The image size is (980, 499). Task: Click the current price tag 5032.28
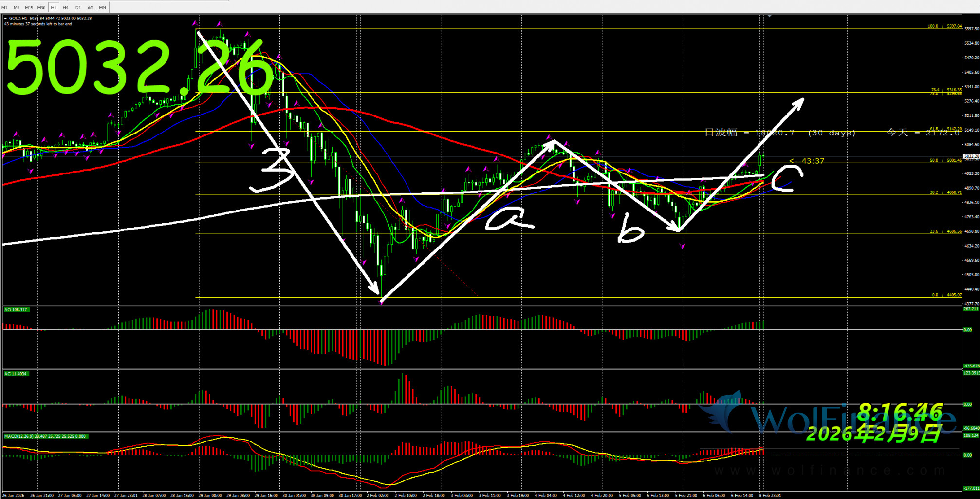point(971,156)
